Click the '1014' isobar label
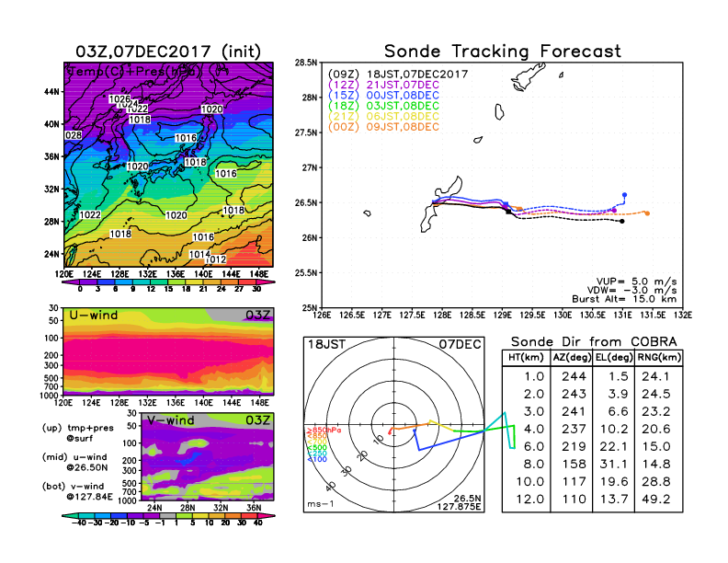 point(199,254)
